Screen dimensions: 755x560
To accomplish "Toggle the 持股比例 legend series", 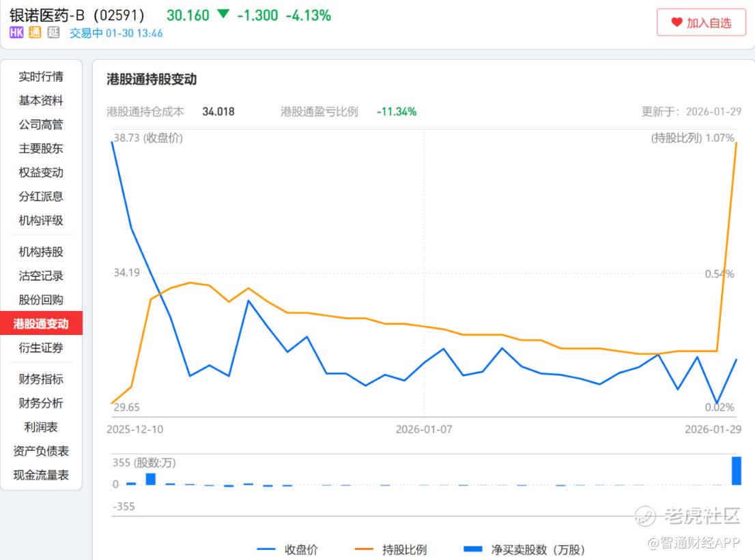I will (x=390, y=549).
